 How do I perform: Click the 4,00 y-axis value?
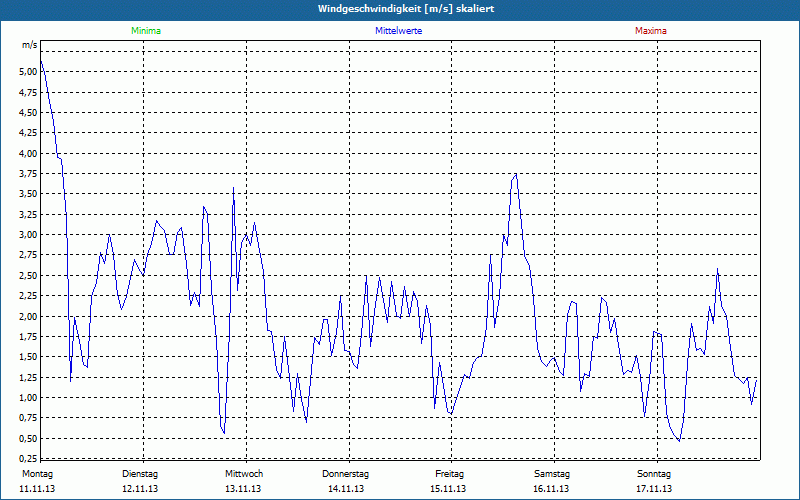pyautogui.click(x=28, y=153)
